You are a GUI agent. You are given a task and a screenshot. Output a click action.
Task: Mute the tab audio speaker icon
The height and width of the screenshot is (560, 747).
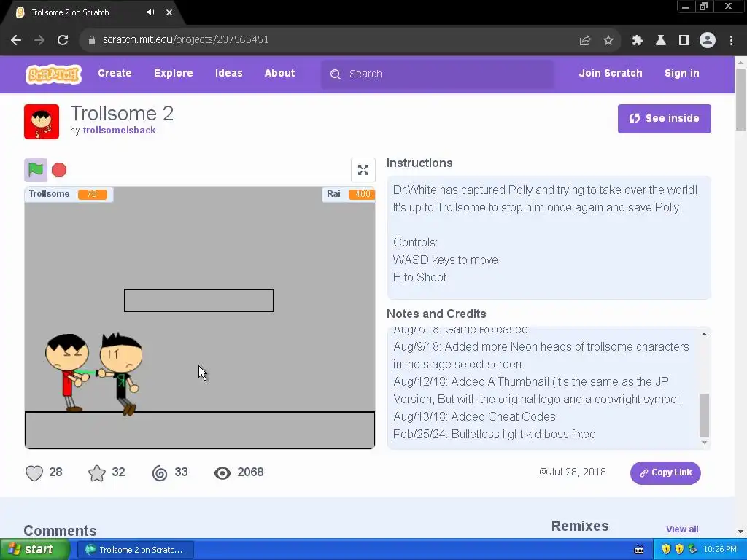click(x=150, y=12)
